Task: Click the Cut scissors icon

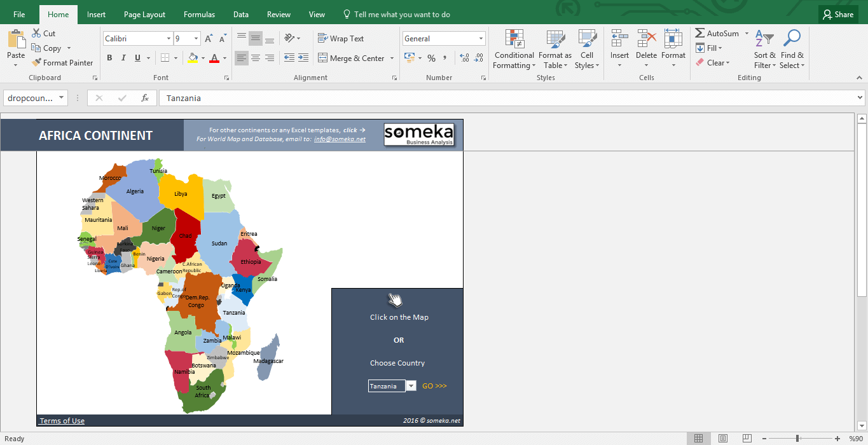Action: pyautogui.click(x=35, y=34)
